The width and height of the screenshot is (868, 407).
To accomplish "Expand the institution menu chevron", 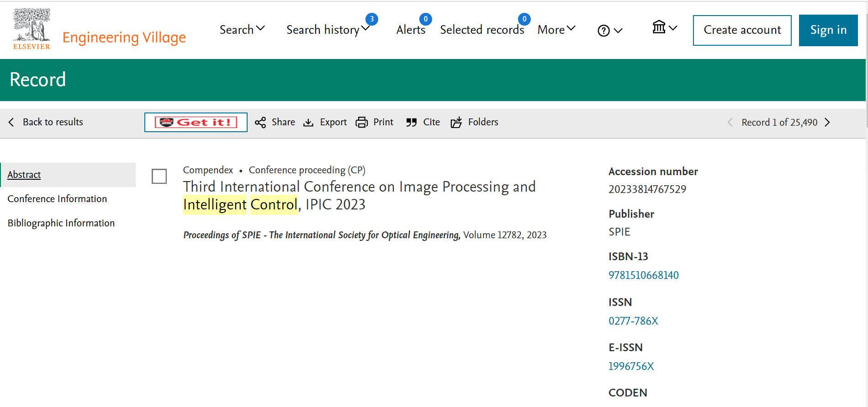I will coord(673,28).
